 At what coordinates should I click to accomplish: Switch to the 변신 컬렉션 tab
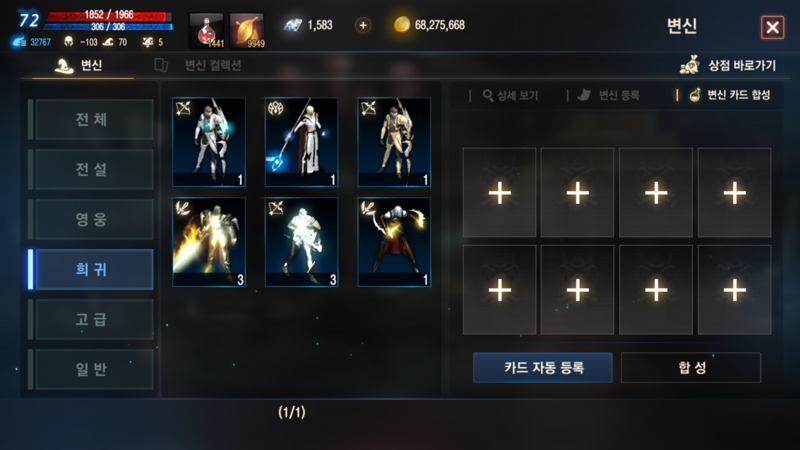[198, 65]
